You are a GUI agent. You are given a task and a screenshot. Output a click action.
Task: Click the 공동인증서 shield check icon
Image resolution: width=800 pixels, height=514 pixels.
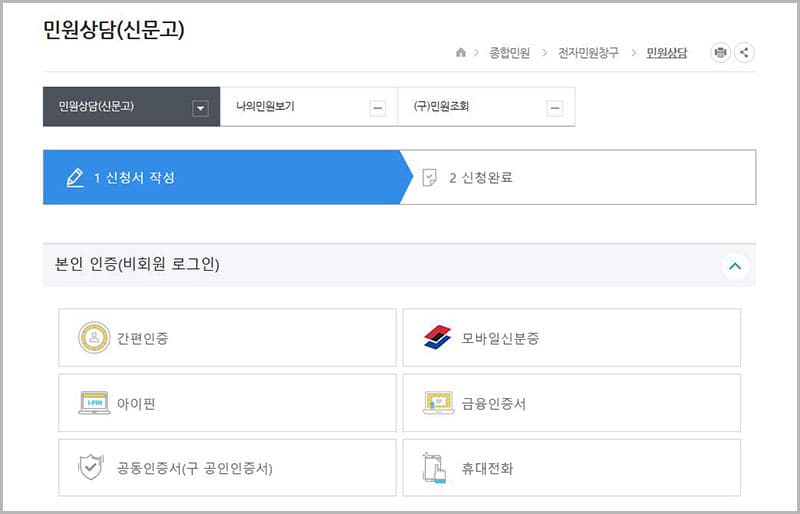click(x=92, y=467)
